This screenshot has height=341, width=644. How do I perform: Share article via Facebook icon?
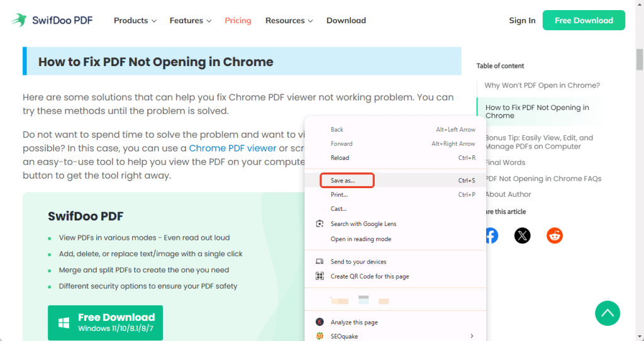coord(492,235)
